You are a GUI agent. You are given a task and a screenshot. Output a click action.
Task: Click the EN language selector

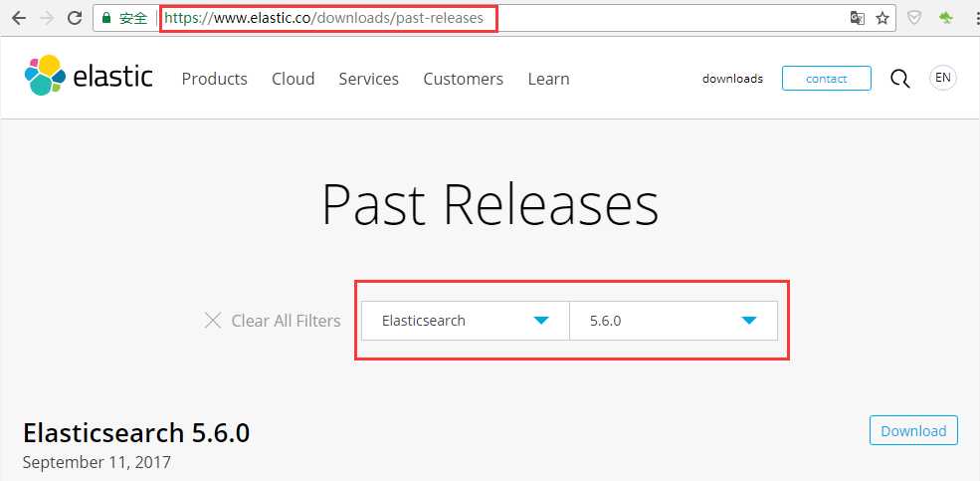click(x=942, y=79)
